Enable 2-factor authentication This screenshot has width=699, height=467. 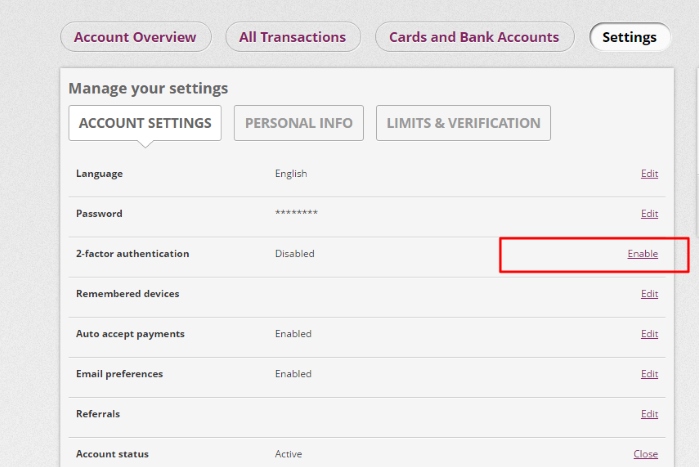tap(642, 254)
